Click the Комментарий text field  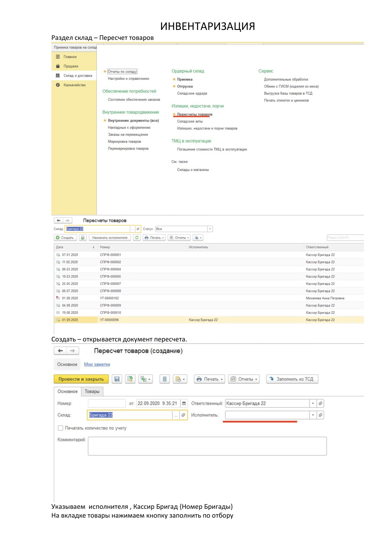(207, 446)
